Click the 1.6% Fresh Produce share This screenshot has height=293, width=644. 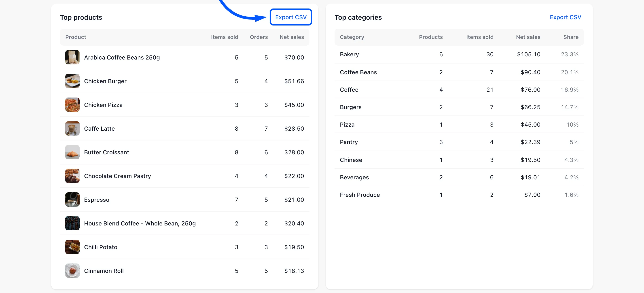571,195
